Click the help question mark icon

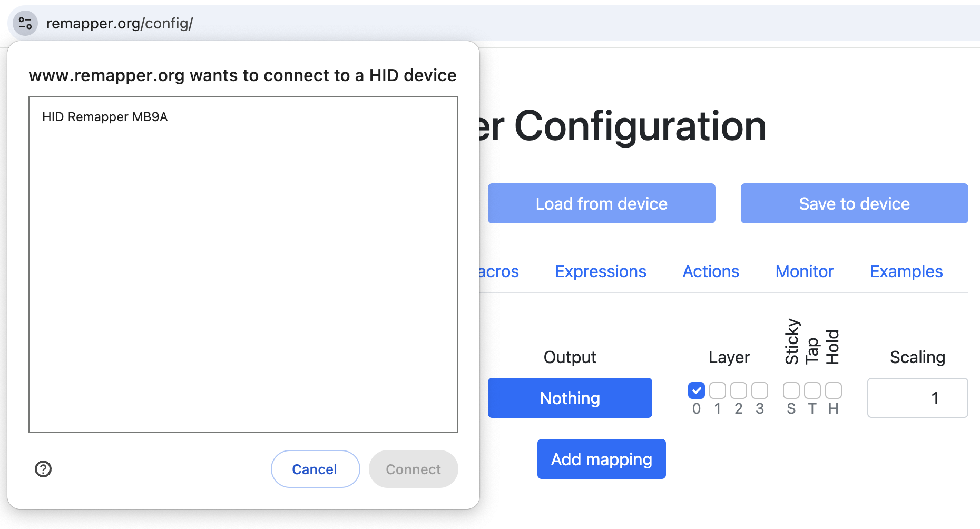(x=43, y=468)
